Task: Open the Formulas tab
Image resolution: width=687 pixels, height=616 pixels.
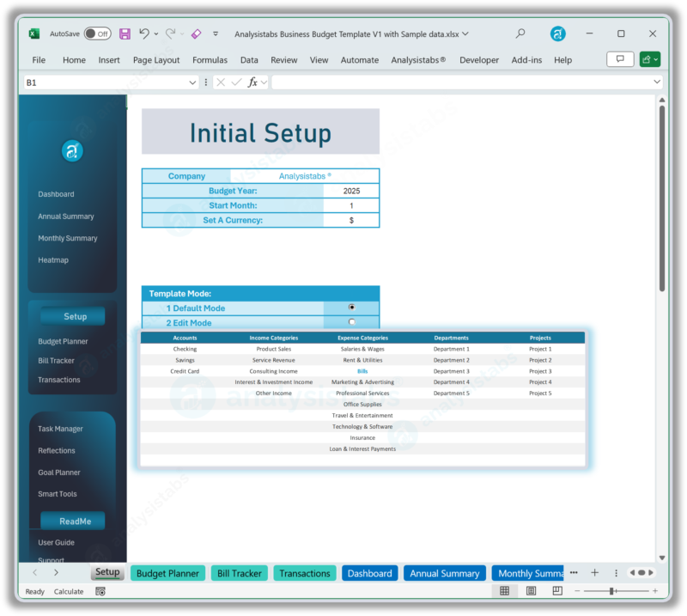Action: point(210,60)
